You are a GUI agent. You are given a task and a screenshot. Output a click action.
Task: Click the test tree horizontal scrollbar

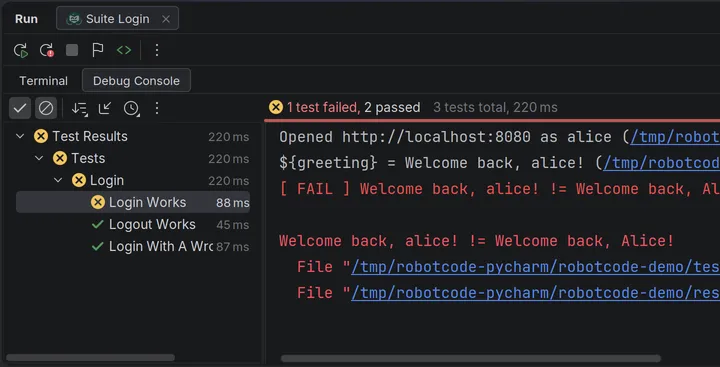pos(90,357)
